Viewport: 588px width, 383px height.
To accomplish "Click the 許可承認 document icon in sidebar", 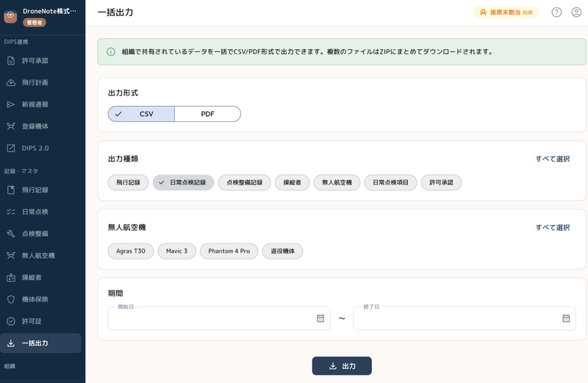I will pyautogui.click(x=11, y=60).
